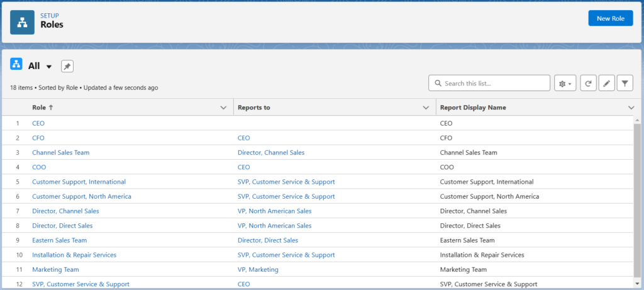Open the CFO role link
Viewport: 644px width, 290px height.
coord(38,138)
